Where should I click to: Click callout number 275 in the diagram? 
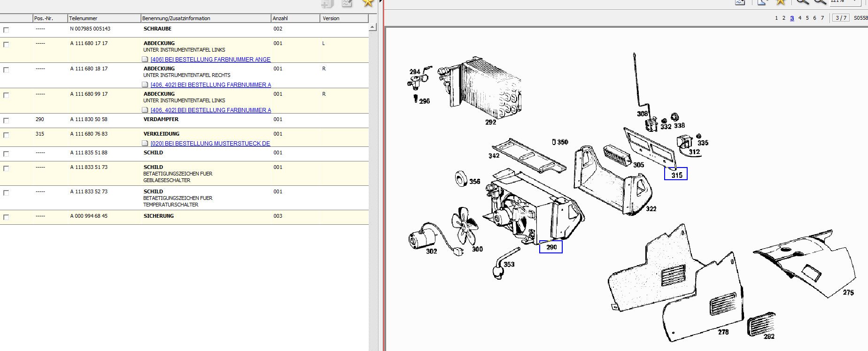click(x=848, y=292)
